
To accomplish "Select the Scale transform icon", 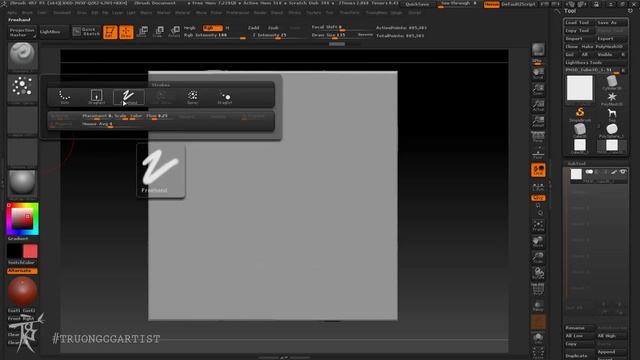I will tap(158, 32).
